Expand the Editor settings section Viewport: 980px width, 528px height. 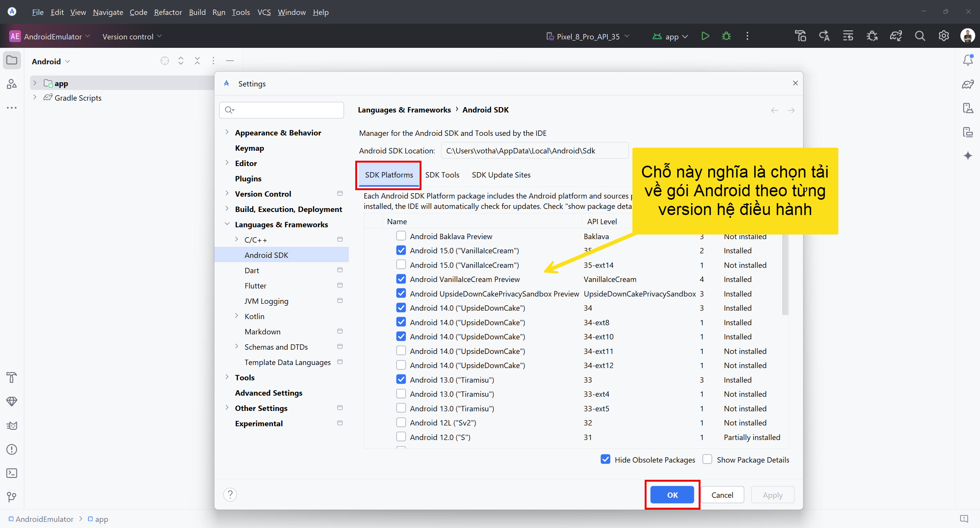coord(227,163)
